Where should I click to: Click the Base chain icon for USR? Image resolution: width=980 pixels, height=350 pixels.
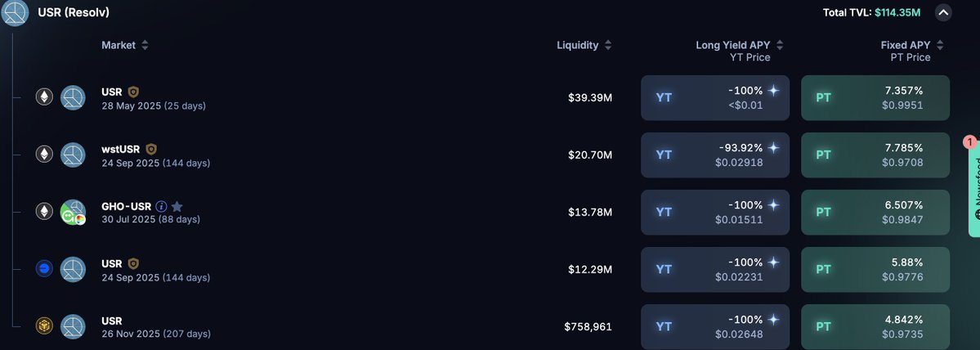(43, 268)
